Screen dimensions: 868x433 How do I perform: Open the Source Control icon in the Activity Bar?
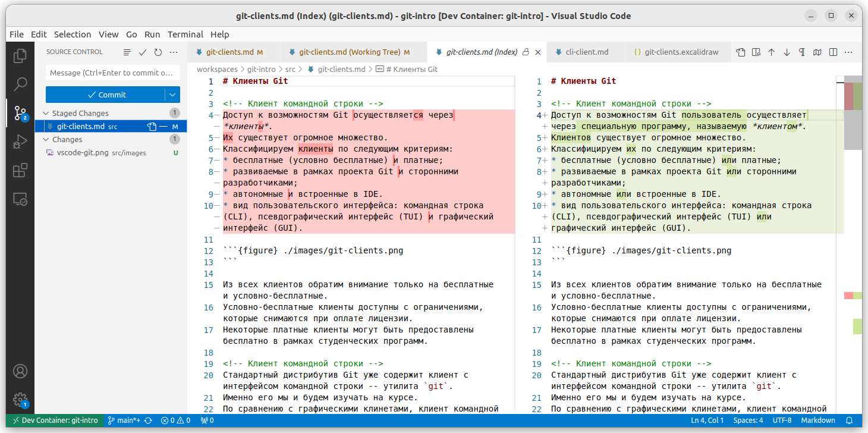[20, 111]
